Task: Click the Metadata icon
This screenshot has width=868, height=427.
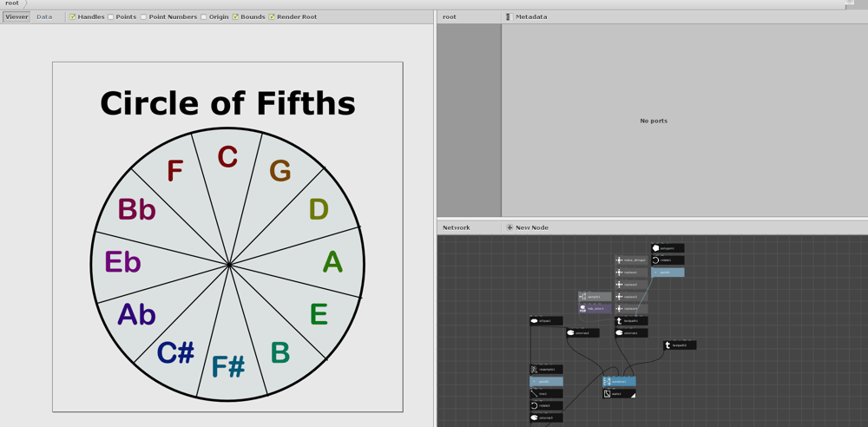Action: click(x=510, y=17)
